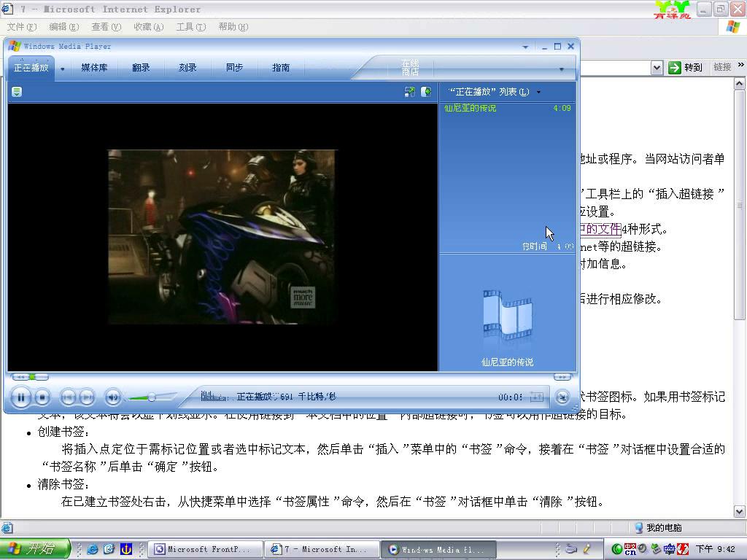View video in full screen

(410, 92)
